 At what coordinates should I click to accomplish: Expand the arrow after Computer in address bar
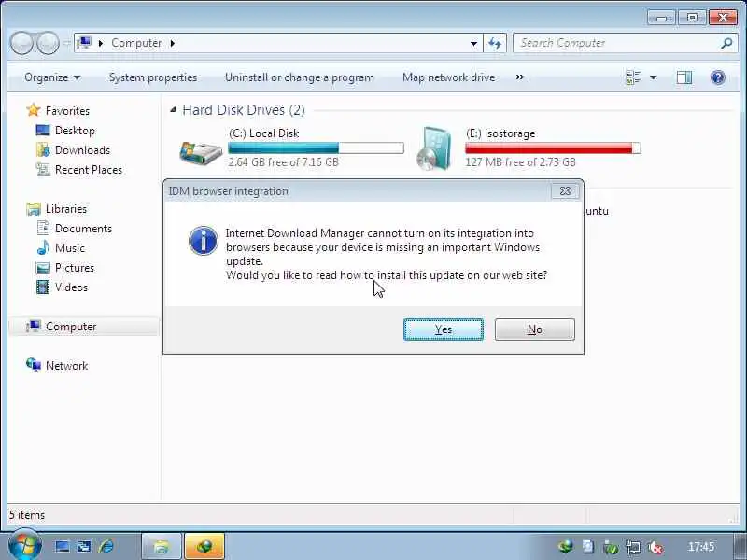(x=173, y=43)
